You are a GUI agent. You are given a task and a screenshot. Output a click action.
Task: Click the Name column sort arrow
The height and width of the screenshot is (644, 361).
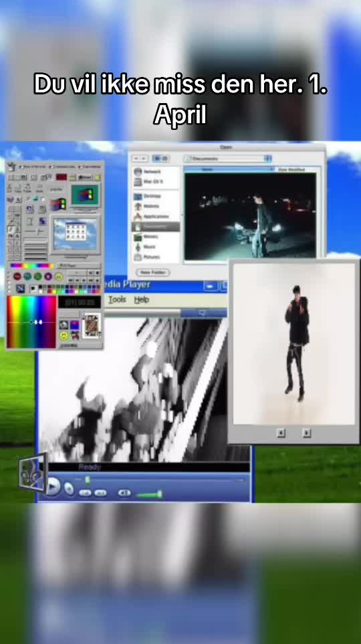point(271,169)
